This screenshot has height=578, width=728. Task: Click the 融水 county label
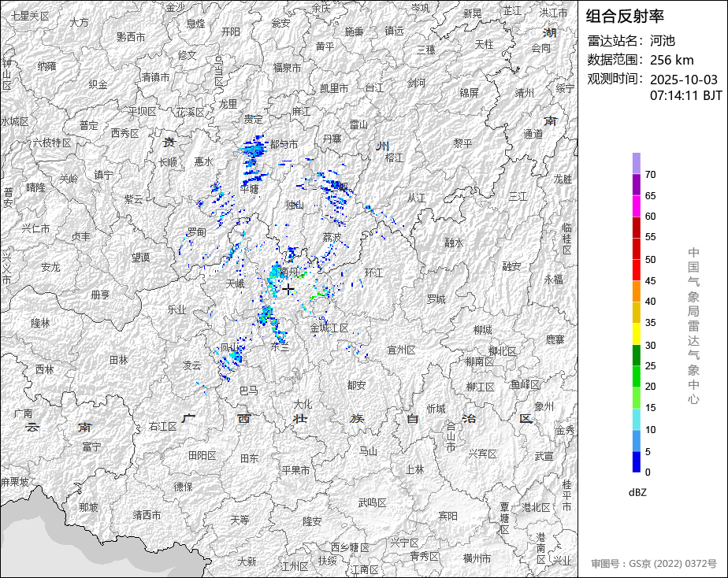click(x=454, y=243)
